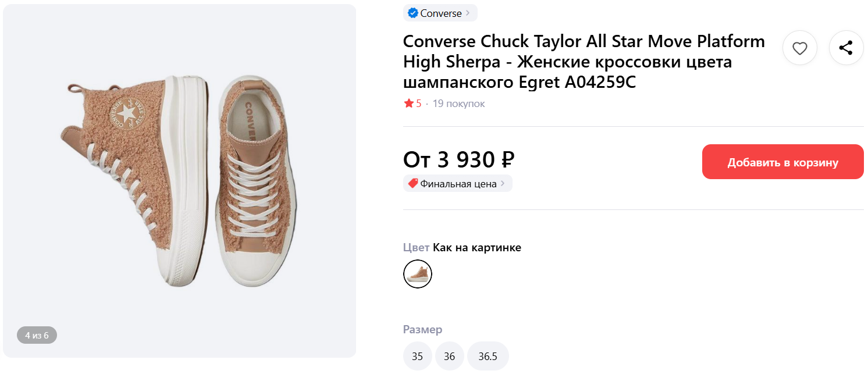This screenshot has height=374, width=868.
Task: Add product to favorites with heart icon
Action: 800,48
